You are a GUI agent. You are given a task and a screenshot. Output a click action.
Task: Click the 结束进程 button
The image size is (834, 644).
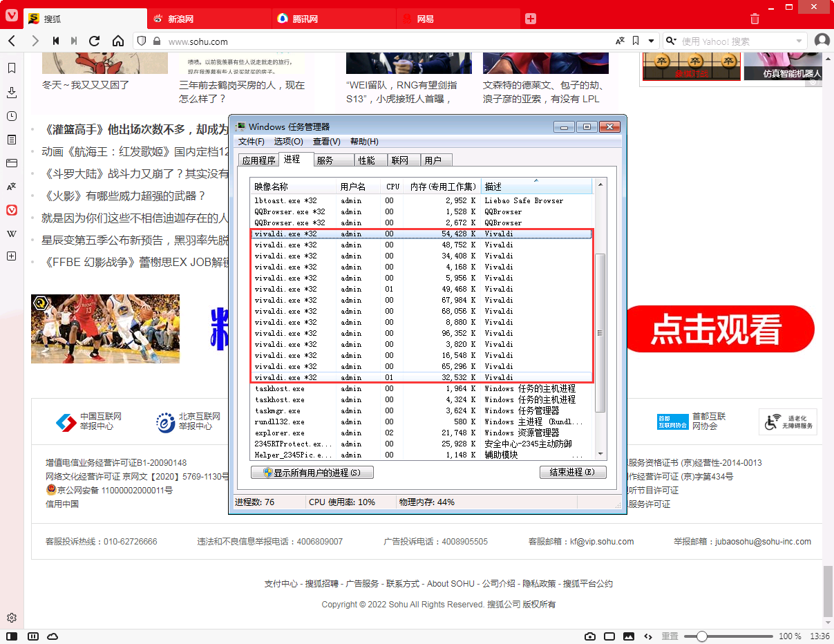[573, 473]
